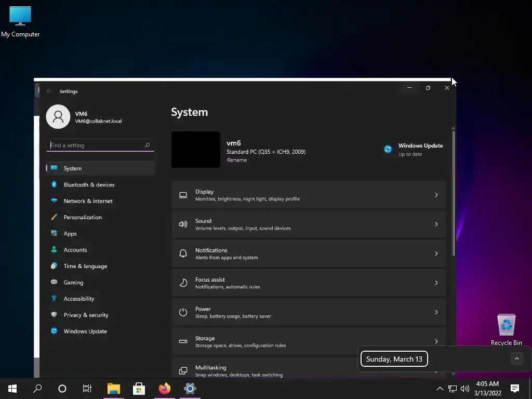The height and width of the screenshot is (399, 532).
Task: Open Task View on the taskbar
Action: (x=87, y=389)
